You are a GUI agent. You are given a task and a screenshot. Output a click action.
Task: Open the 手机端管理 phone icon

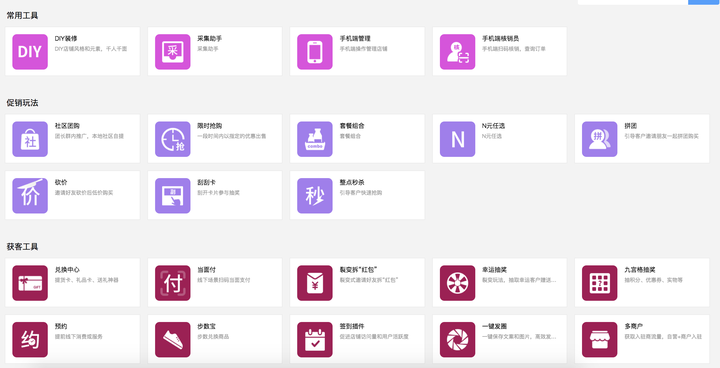click(315, 52)
